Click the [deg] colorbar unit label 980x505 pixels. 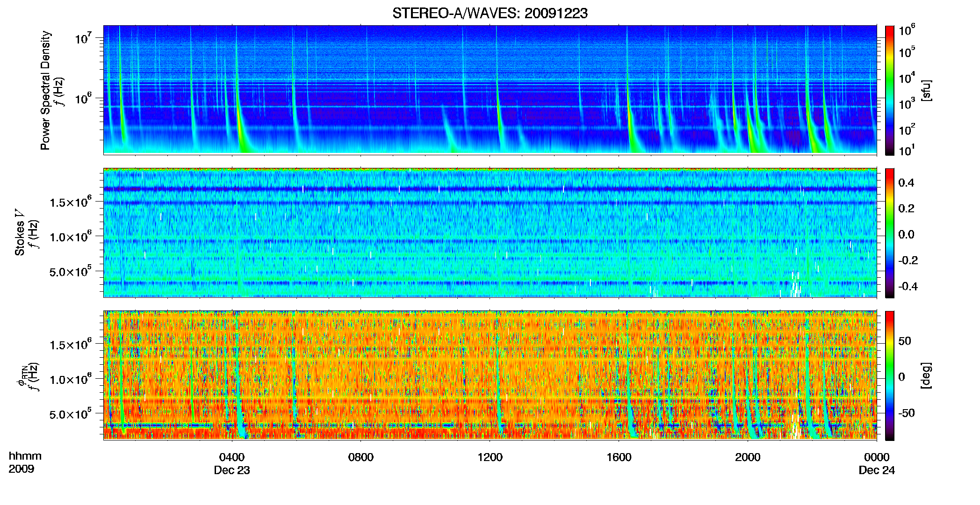pyautogui.click(x=927, y=375)
